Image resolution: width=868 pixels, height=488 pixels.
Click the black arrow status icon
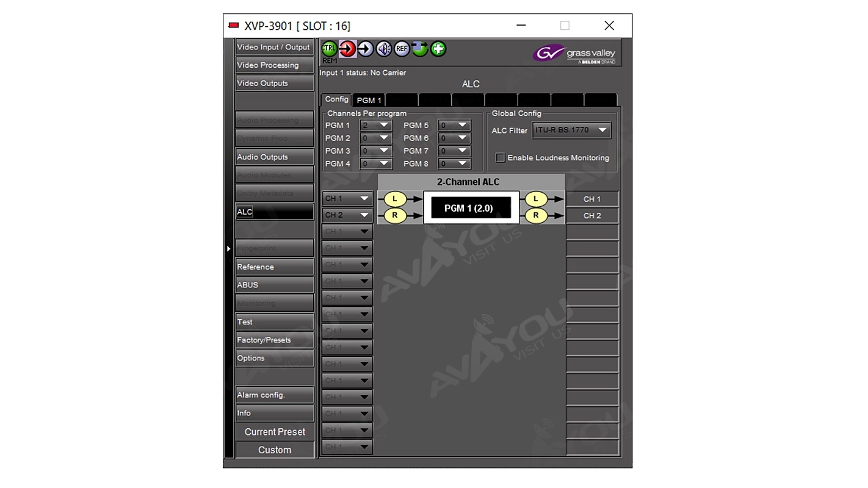point(365,49)
